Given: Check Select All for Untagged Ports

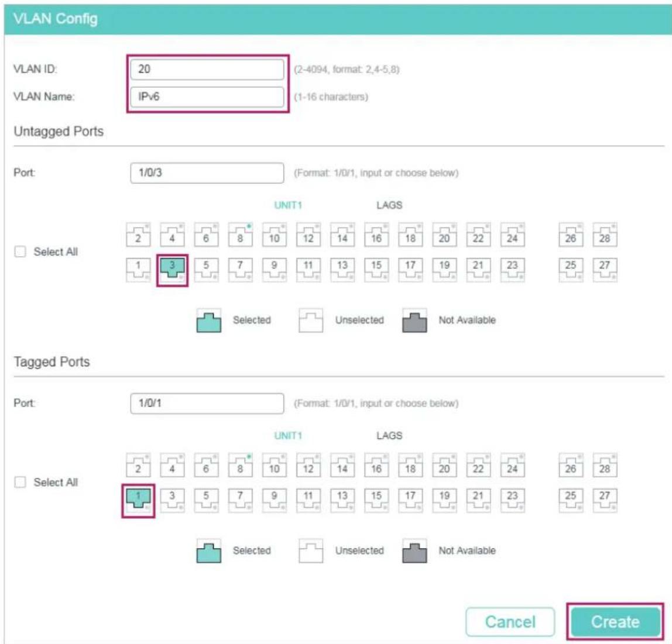Looking at the screenshot, I should click(20, 252).
